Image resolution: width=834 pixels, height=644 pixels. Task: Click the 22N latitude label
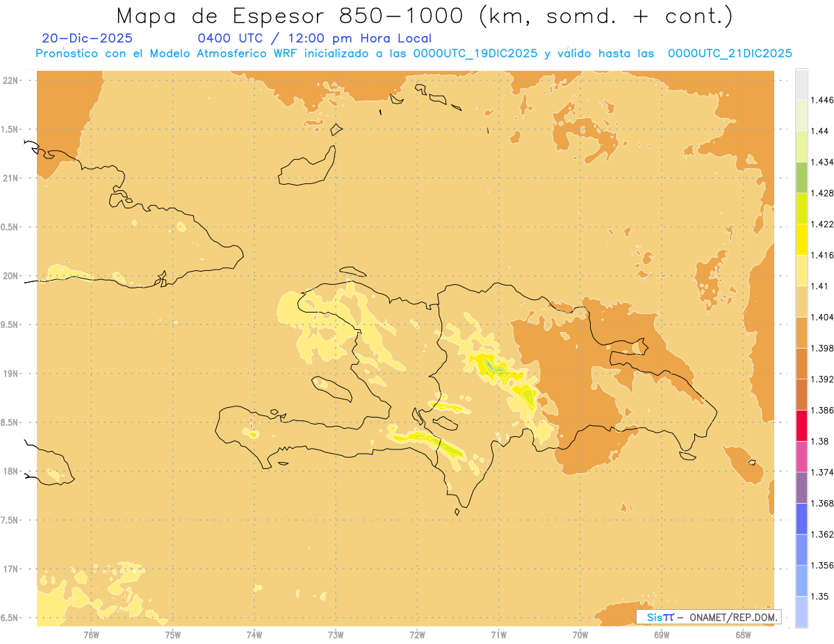(11, 80)
